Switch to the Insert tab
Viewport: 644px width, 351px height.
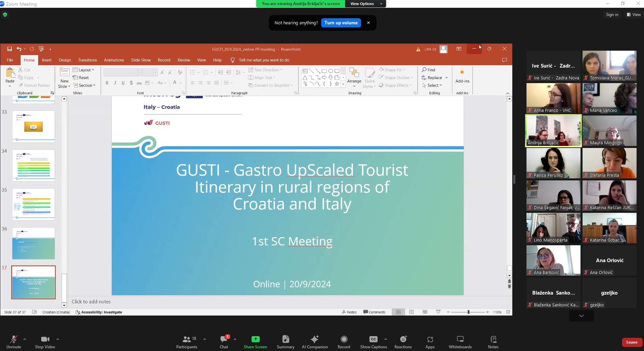47,60
